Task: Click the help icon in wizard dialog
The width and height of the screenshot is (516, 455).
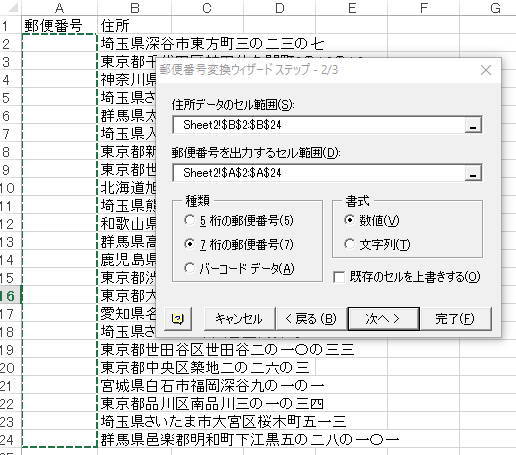Action: (178, 319)
